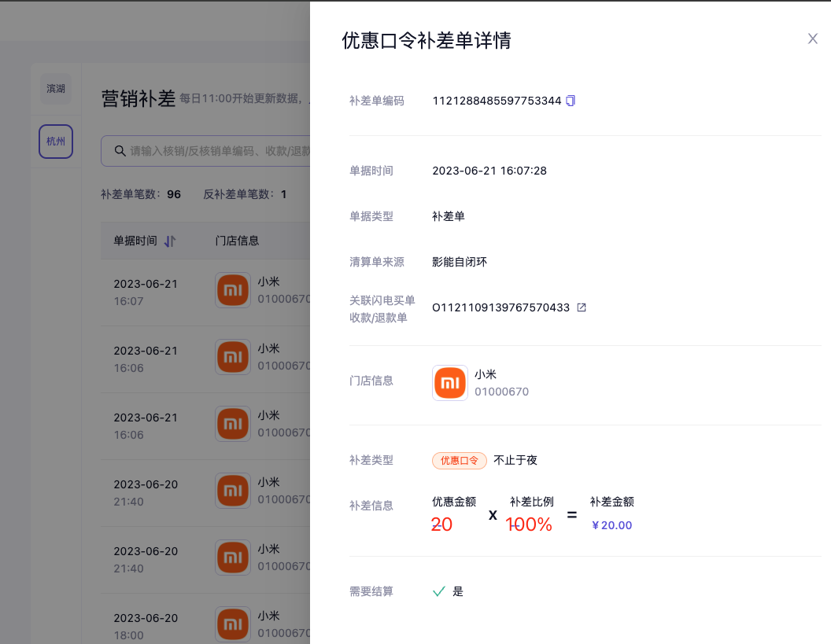Close the 优惠口令补差单详情 panel

813,39
